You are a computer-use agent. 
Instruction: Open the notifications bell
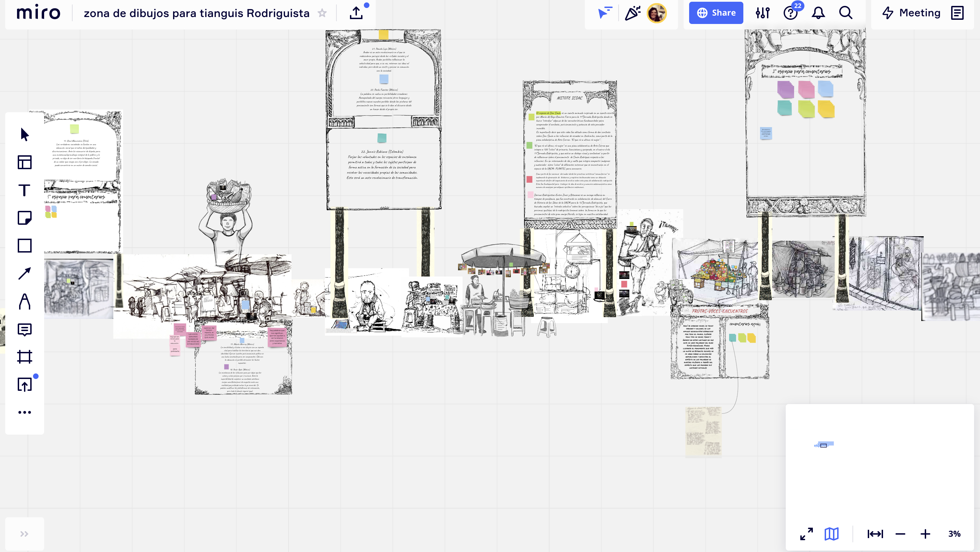[x=818, y=13]
